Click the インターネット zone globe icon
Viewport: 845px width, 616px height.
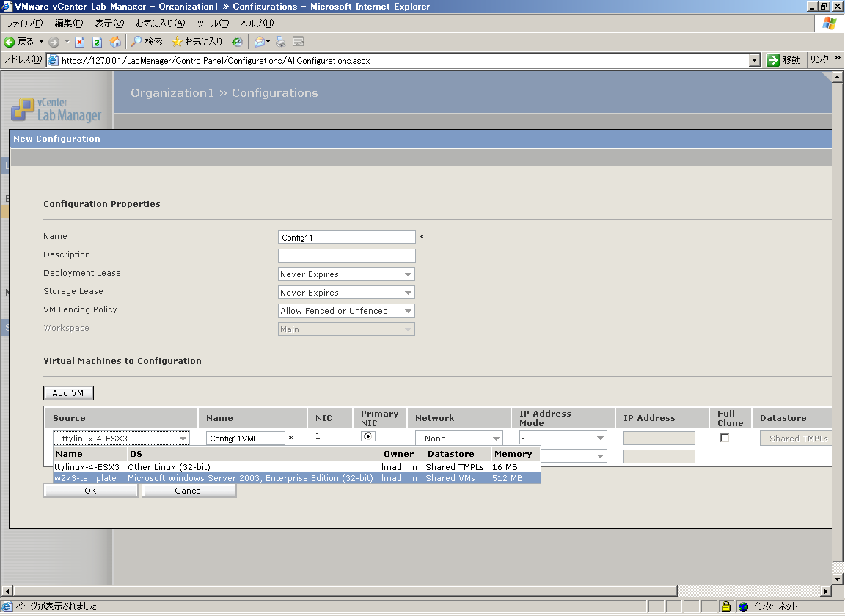tap(744, 606)
